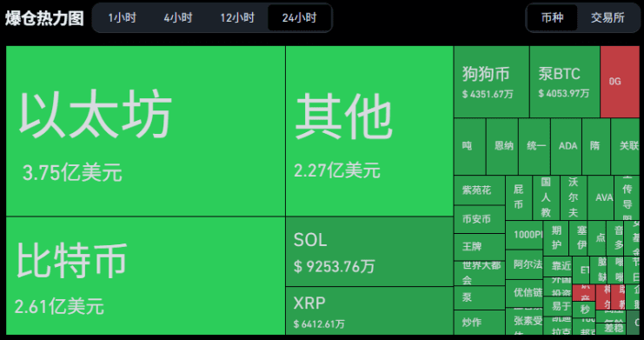The image size is (644, 340).
Task: Click the 阿尔法 tile
Action: point(524,264)
